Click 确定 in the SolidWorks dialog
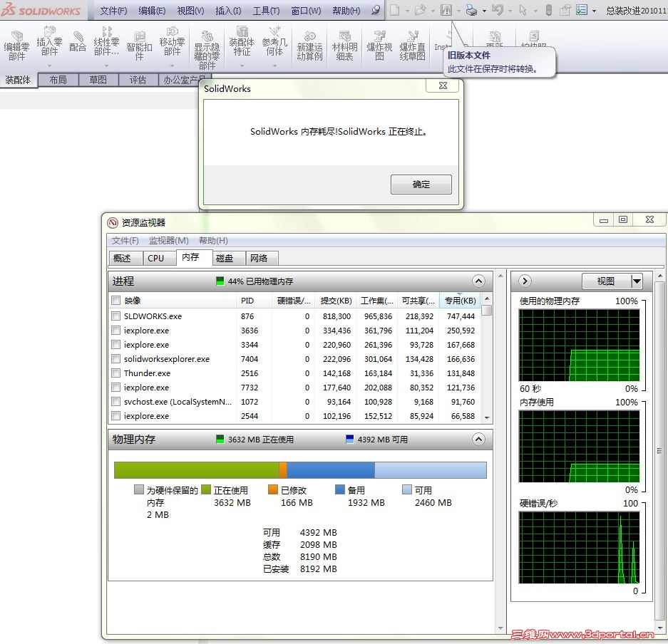 point(421,185)
